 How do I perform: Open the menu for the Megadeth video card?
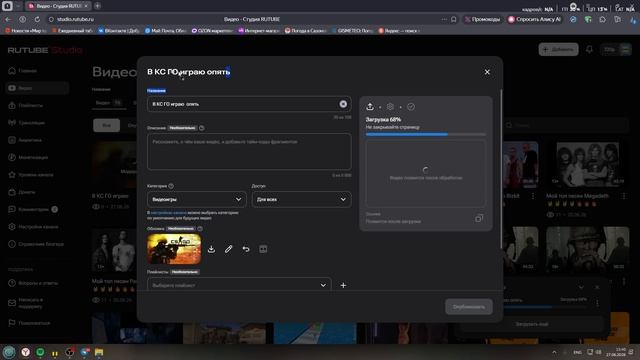click(624, 196)
